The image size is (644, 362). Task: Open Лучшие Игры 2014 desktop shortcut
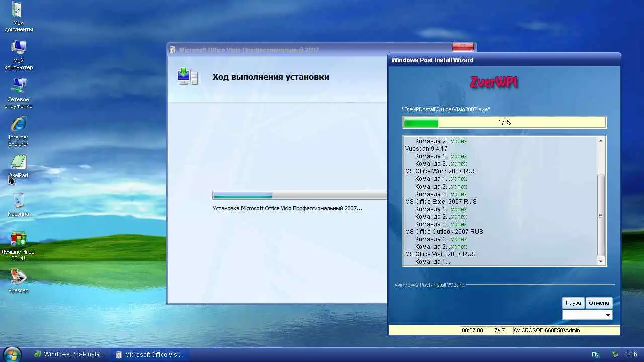18,246
